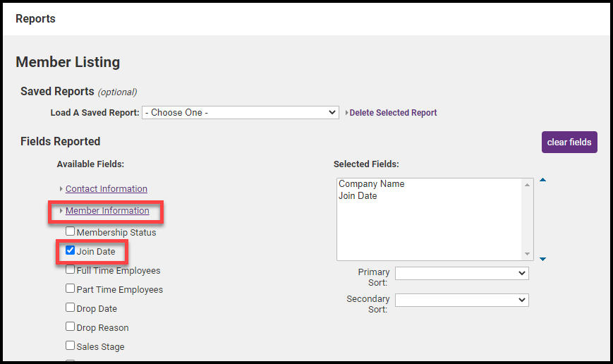Viewport: 613px width, 364px height.
Task: Tick the Part Time Employees checkbox
Action: (x=71, y=289)
